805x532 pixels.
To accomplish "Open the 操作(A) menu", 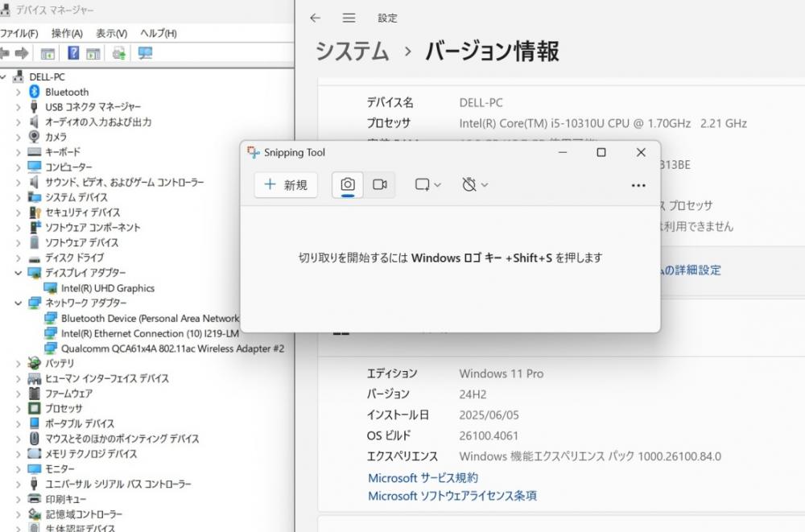I will 67,33.
